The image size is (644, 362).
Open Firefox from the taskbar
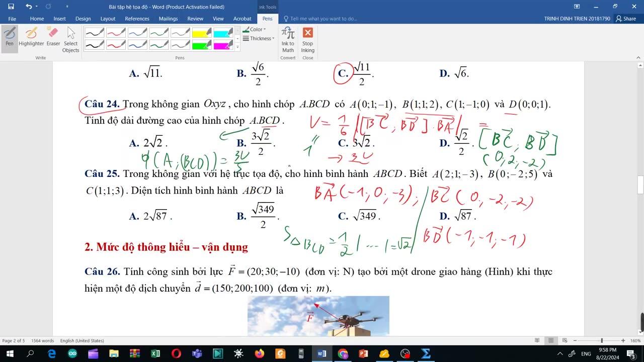260,353
